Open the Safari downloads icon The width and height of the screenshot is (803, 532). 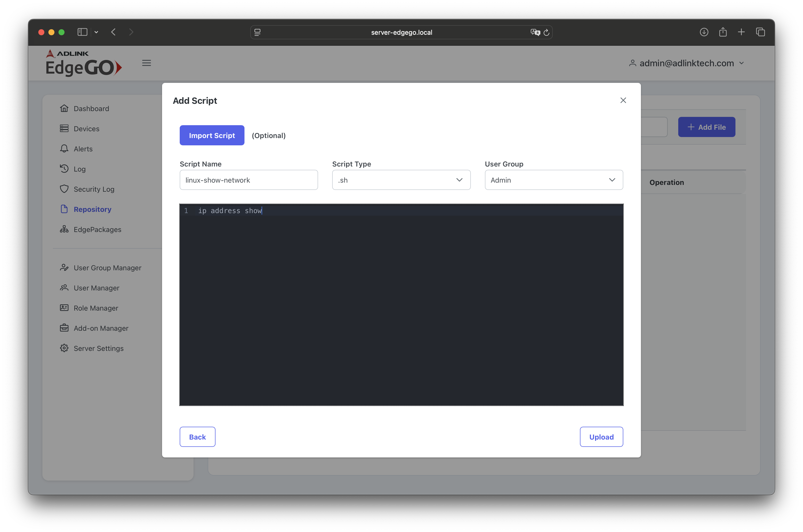coord(703,32)
